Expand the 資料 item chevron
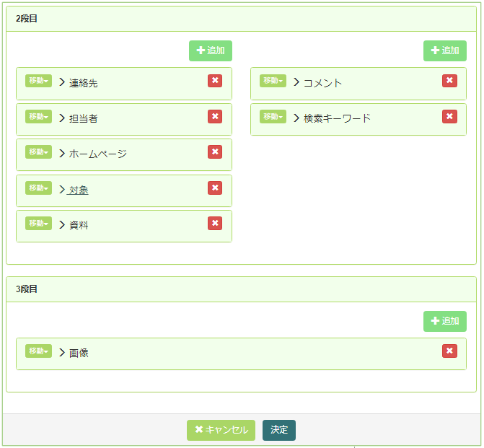Image resolution: width=484 pixels, height=448 pixels. coord(62,224)
